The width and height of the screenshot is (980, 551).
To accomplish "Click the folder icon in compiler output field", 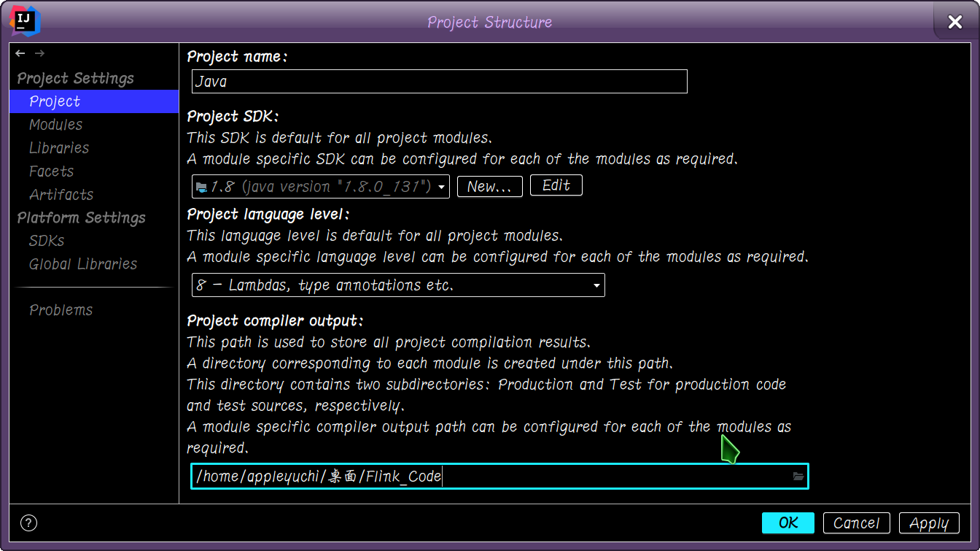I will (798, 476).
